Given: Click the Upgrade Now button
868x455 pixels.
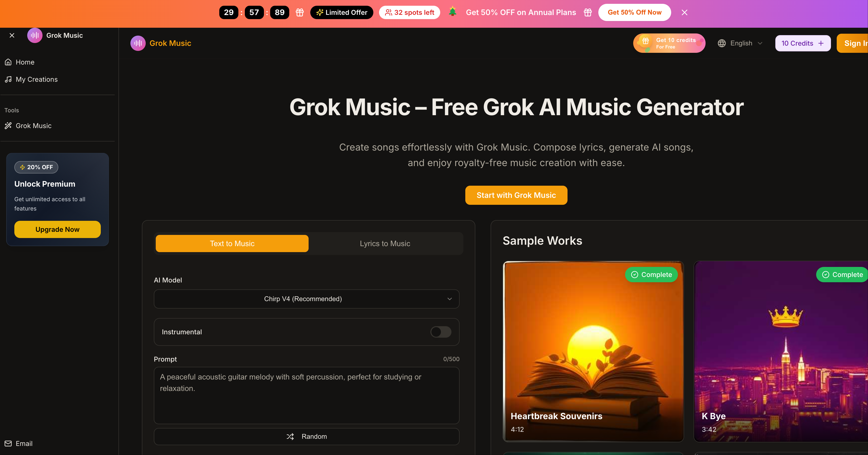Looking at the screenshot, I should 57,229.
